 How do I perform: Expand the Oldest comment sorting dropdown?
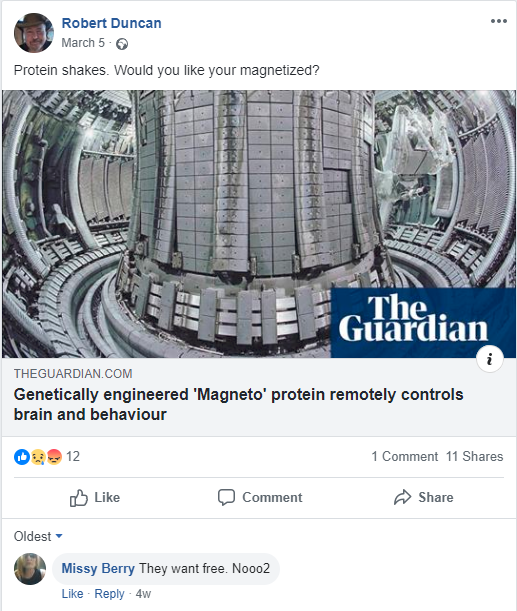tap(38, 536)
